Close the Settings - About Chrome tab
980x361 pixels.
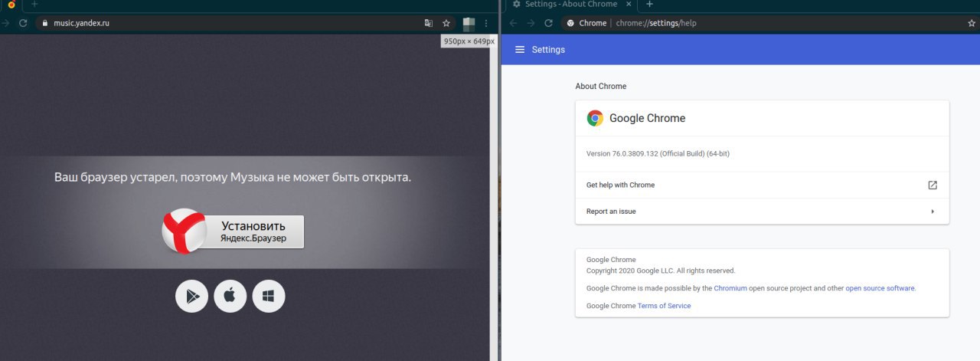point(629,5)
